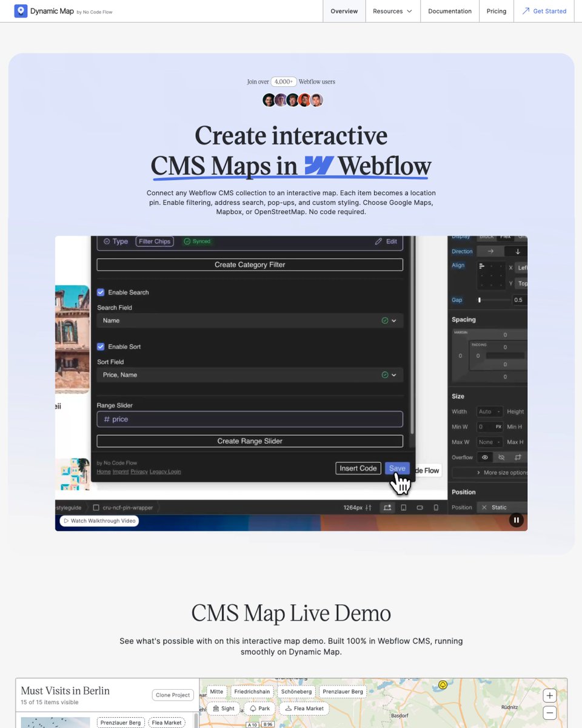582x728 pixels.
Task: Click the Range Slider price input field
Action: coord(250,419)
